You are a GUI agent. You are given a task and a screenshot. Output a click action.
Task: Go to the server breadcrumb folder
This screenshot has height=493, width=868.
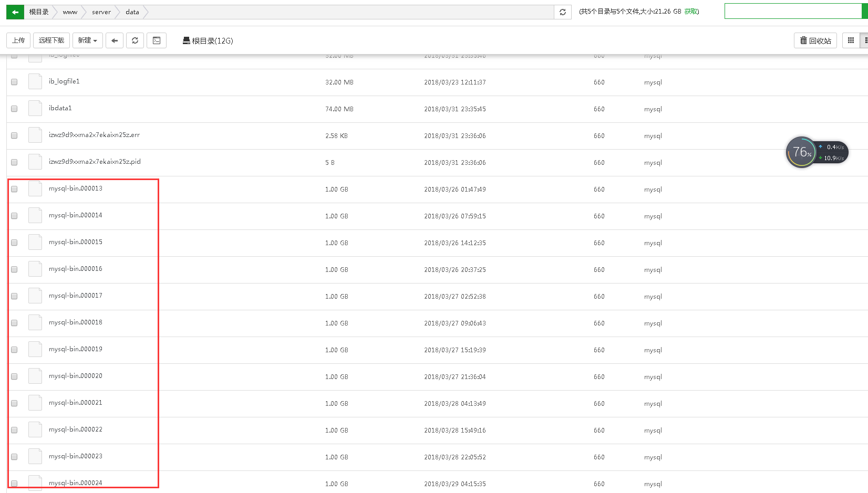[101, 12]
